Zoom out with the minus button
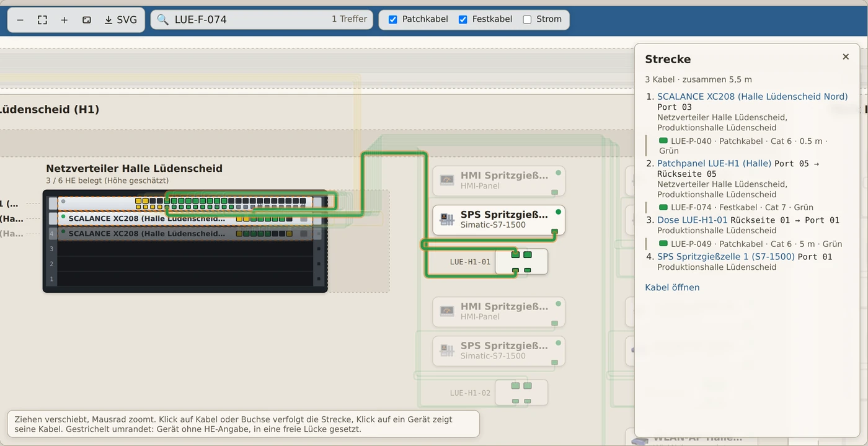The image size is (868, 446). tap(20, 20)
